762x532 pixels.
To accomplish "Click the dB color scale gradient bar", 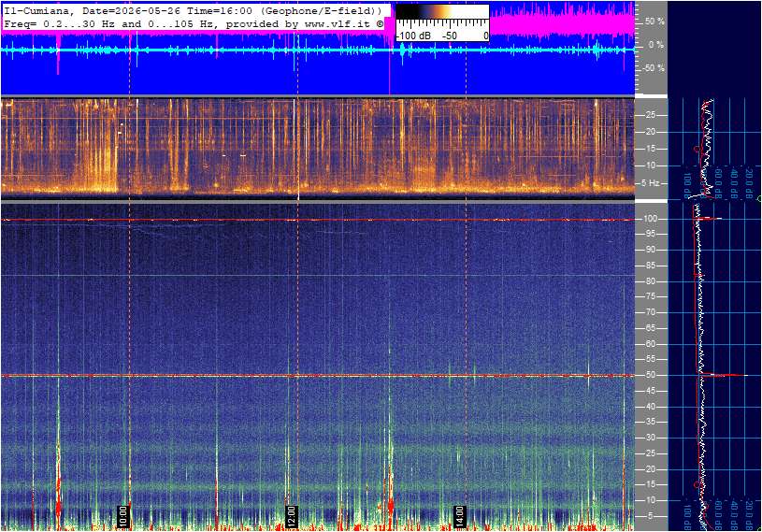I will point(442,12).
